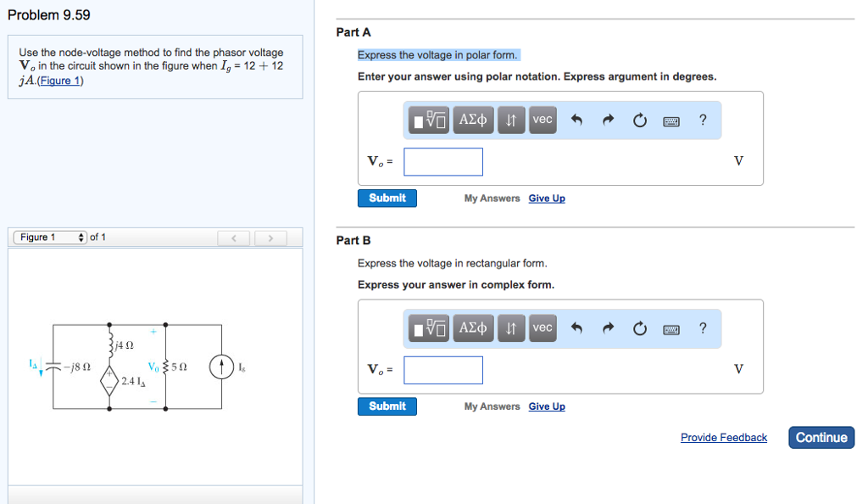Open keyboard shortcuts in Part B
The image size is (868, 504).
(670, 328)
